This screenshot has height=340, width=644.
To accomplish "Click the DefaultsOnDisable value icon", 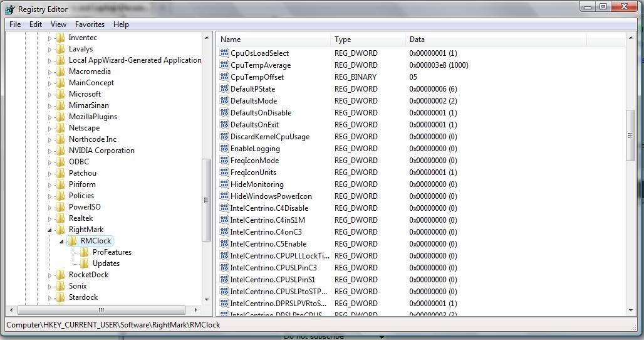I will [x=224, y=113].
